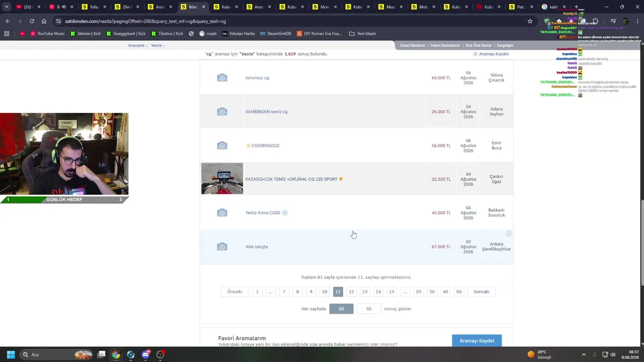The image size is (644, 362).
Task: Open the Tibetius | Kick bookmark
Action: click(167, 34)
